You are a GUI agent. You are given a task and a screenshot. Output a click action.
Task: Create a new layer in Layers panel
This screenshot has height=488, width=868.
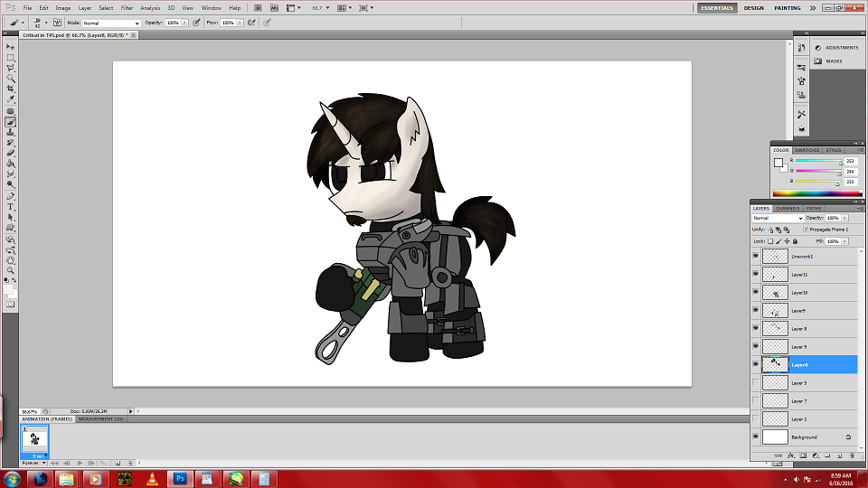[x=839, y=455]
